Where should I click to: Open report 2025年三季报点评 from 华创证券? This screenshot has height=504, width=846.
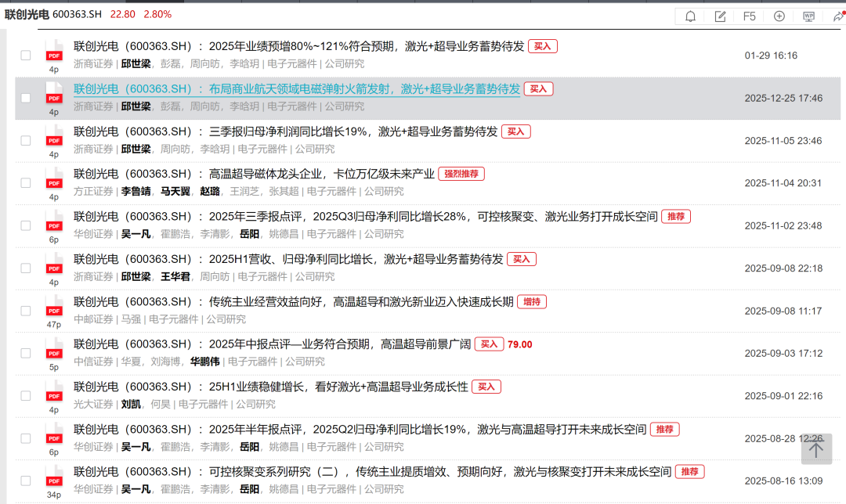(366, 217)
